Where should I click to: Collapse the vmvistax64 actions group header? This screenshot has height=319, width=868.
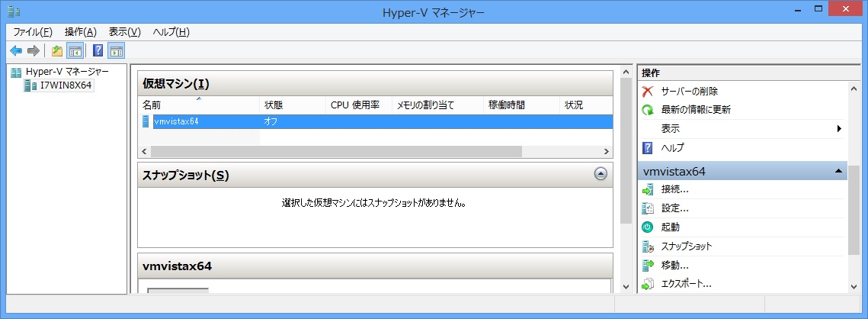(742, 171)
